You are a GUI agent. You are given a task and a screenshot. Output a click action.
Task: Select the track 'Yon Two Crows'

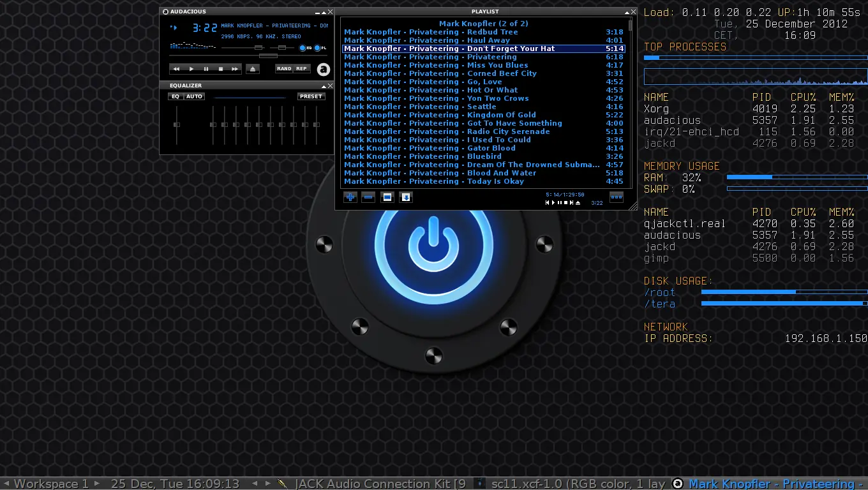483,98
